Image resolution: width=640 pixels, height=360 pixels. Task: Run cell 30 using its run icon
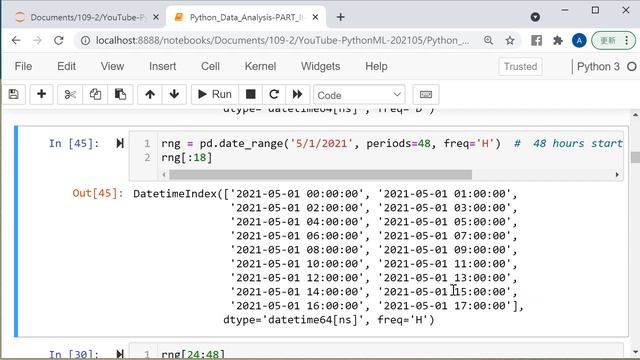pos(120,354)
